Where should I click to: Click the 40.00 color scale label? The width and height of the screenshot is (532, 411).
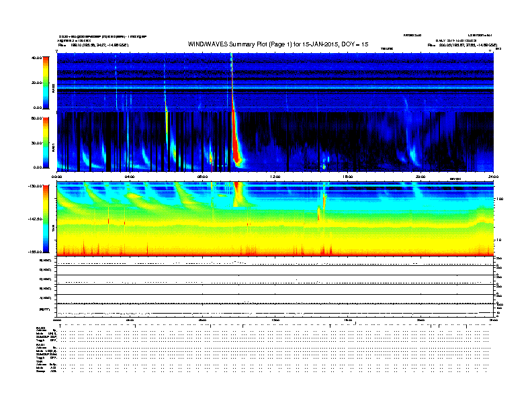(36, 58)
